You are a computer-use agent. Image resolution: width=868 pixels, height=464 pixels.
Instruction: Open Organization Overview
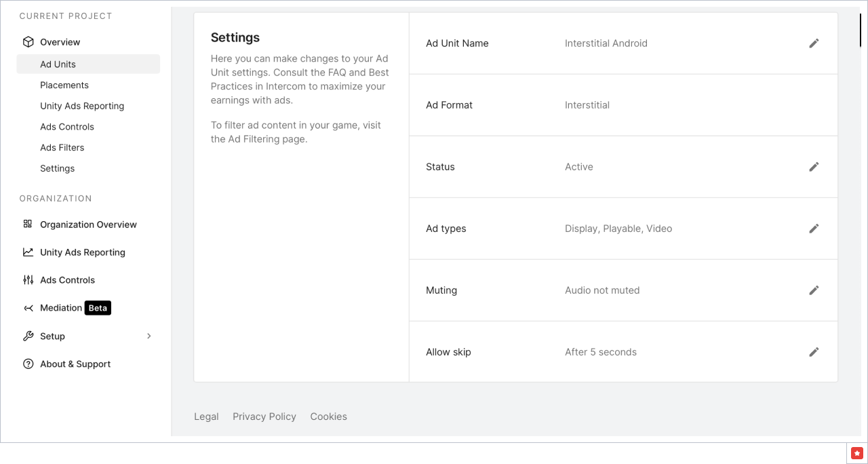(x=88, y=225)
